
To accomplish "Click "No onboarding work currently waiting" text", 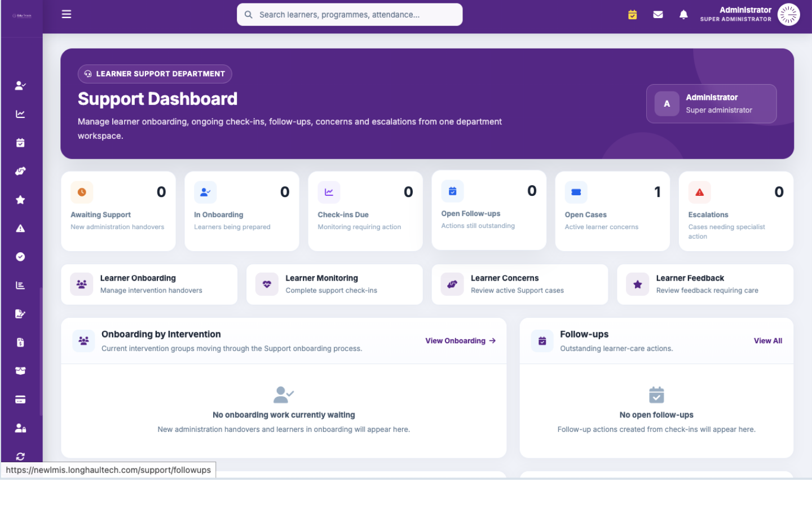I will pos(284,415).
